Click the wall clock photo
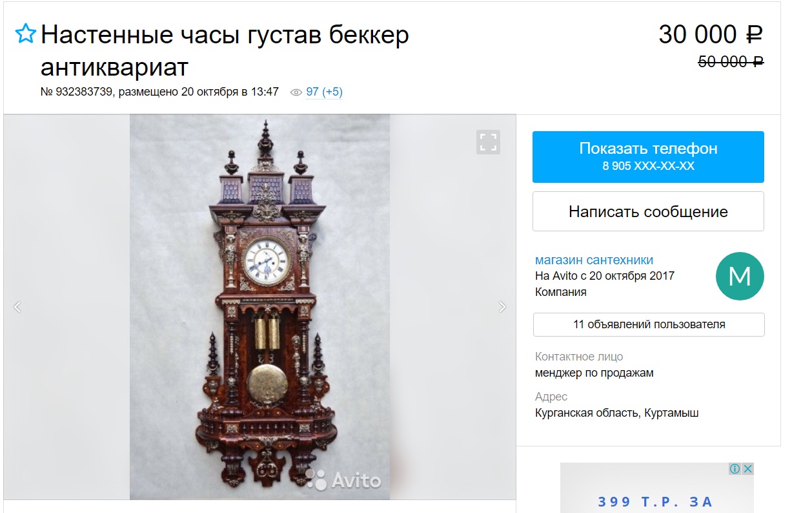 coord(259,307)
